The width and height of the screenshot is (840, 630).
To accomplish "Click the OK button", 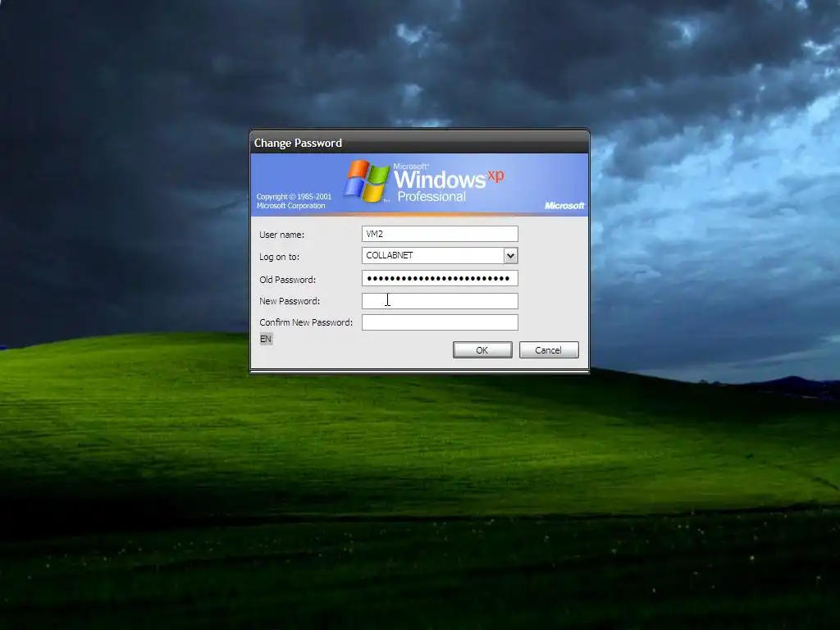I will (482, 349).
